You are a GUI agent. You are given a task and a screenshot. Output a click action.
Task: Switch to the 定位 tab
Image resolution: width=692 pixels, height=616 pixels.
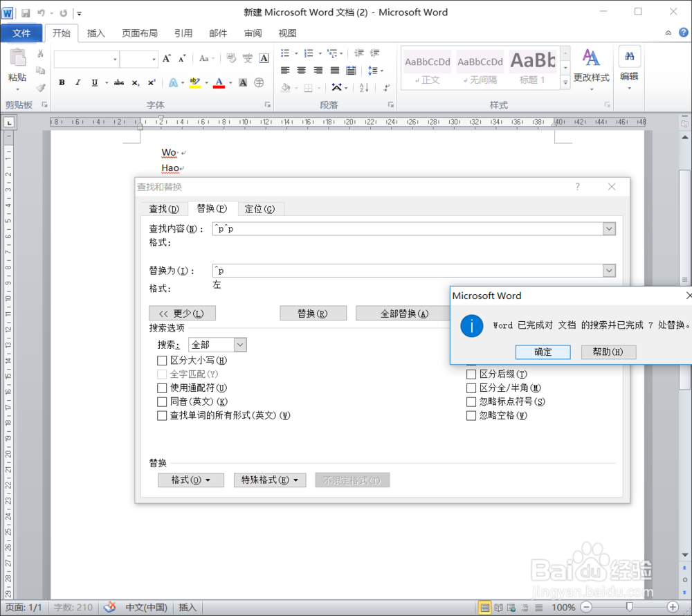coord(260,208)
